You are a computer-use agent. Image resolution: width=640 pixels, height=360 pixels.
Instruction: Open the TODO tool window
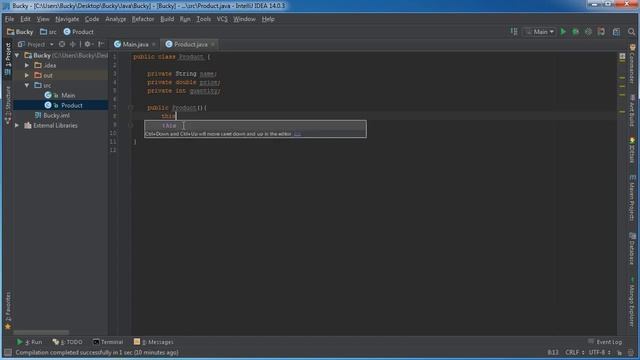click(x=68, y=342)
